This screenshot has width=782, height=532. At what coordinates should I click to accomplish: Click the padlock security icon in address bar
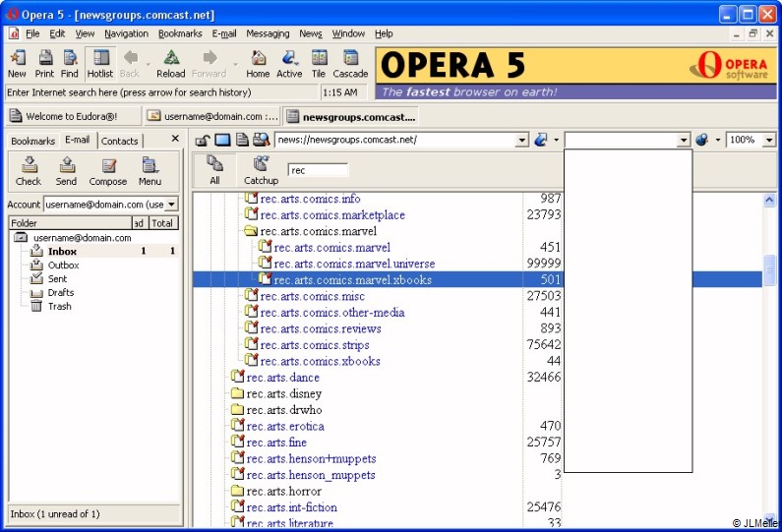tap(203, 140)
